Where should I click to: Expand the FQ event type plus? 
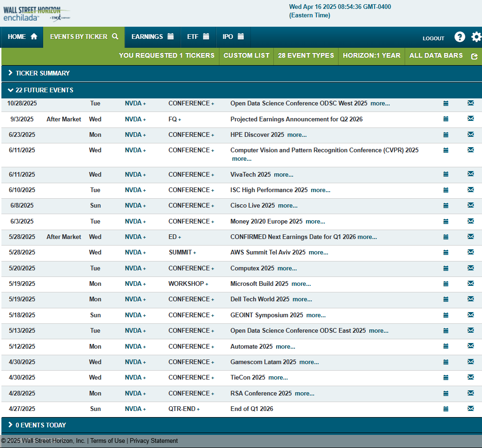pyautogui.click(x=174, y=119)
